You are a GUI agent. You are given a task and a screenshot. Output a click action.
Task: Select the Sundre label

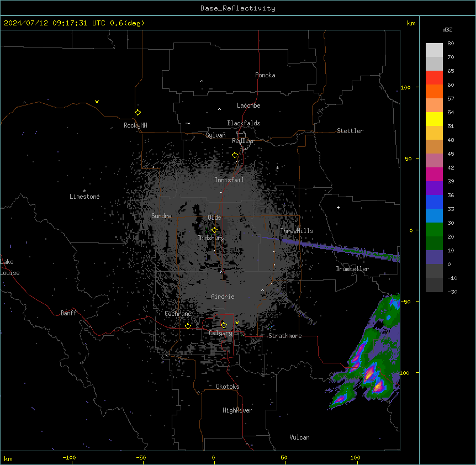(x=161, y=216)
